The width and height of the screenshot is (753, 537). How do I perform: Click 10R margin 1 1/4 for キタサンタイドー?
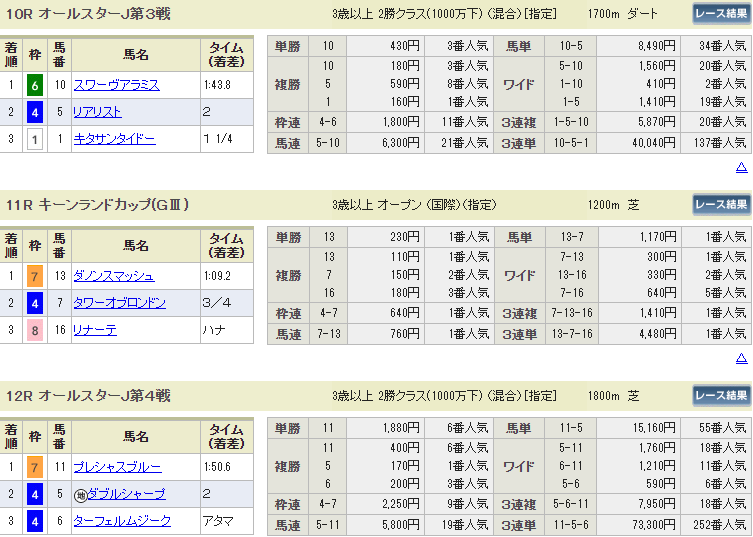tap(218, 139)
